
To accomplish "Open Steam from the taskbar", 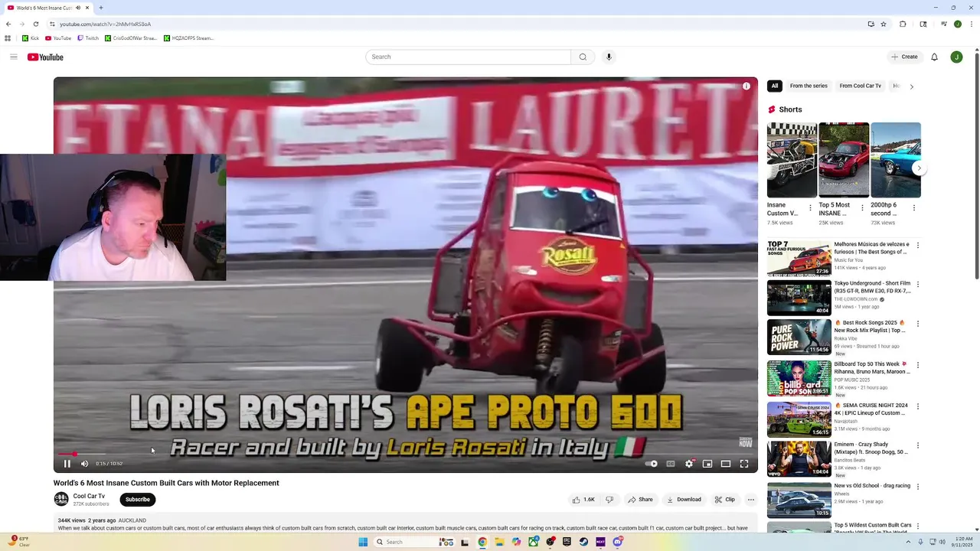I will (x=583, y=542).
